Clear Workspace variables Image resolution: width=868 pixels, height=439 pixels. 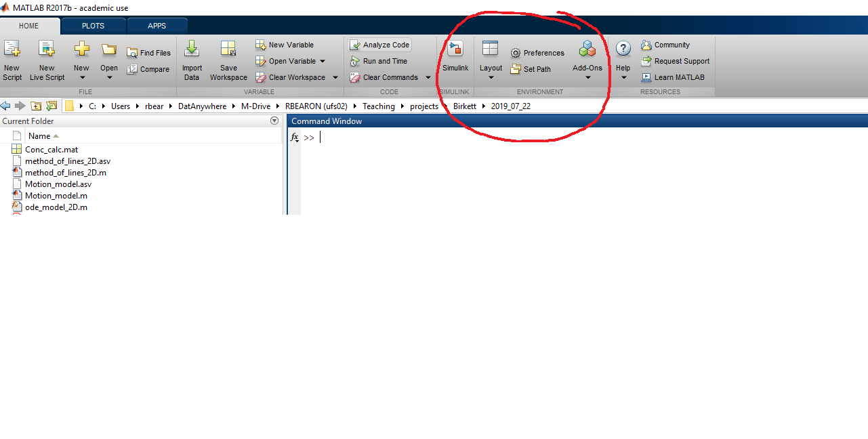coord(291,77)
